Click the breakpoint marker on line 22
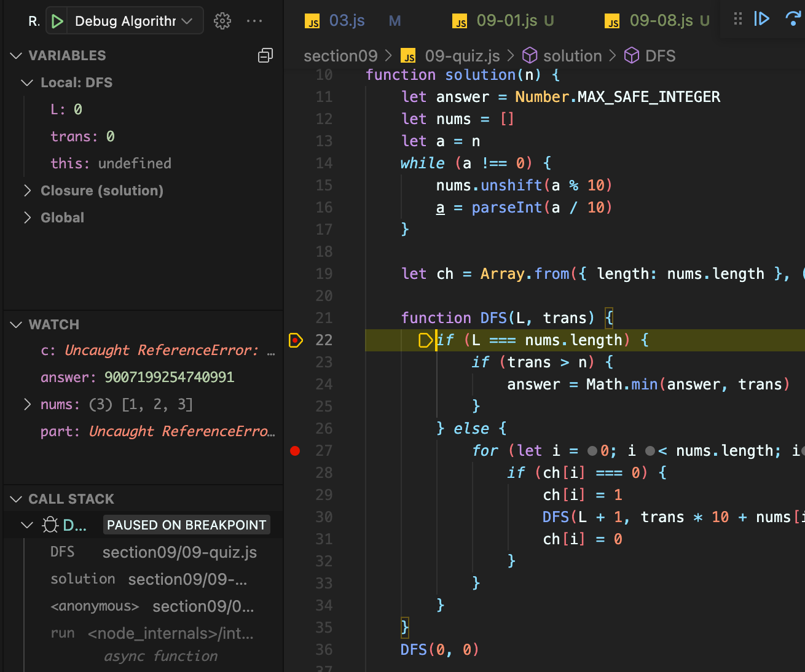This screenshot has height=672, width=805. 296,340
